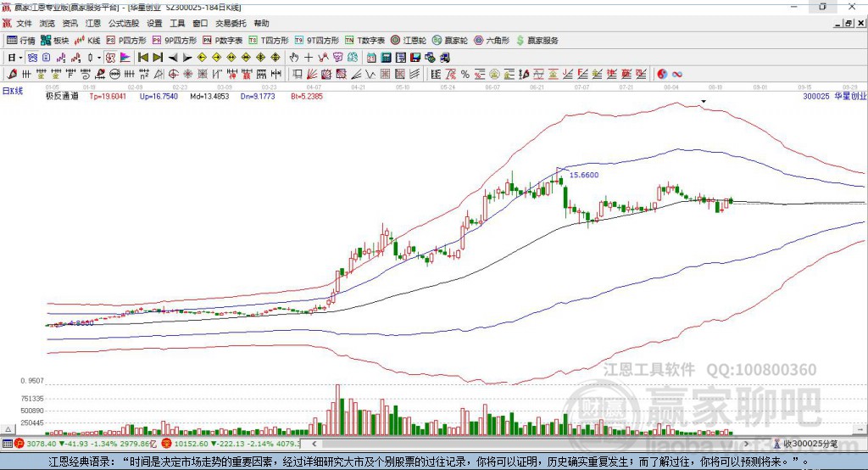Image resolution: width=868 pixels, height=470 pixels.
Task: Click the yin-yang circle icon
Action: pos(662,75)
